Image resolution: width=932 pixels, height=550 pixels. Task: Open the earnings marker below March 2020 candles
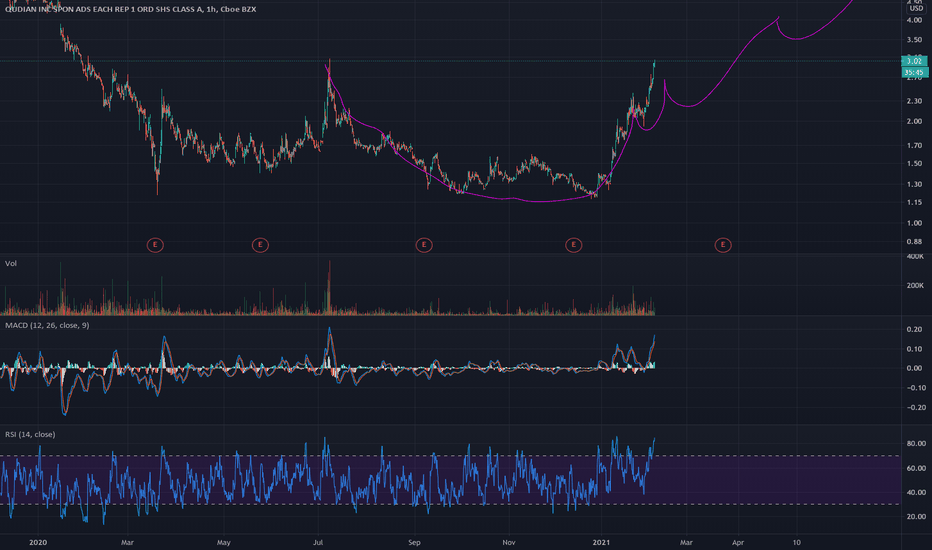coord(155,244)
